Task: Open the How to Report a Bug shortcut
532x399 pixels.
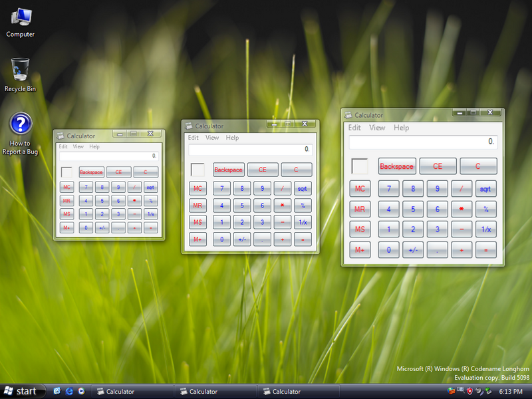Action: pos(20,133)
